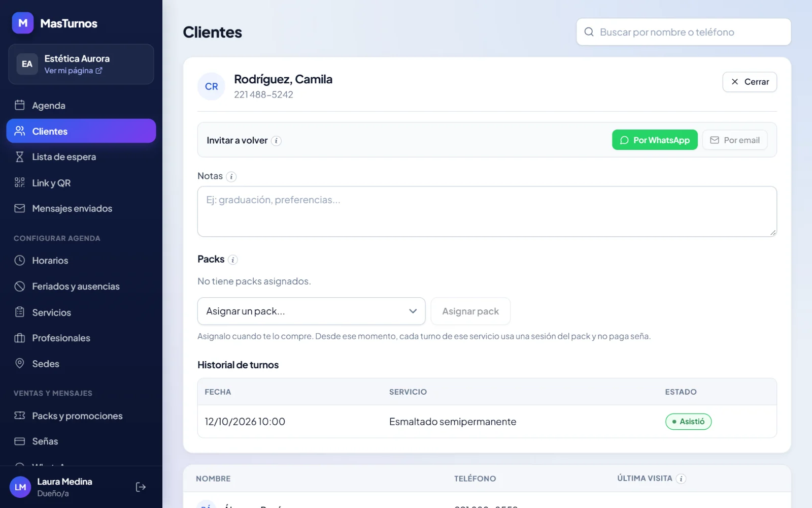Show the Notas info tooltip icon
The width and height of the screenshot is (812, 508).
(x=231, y=177)
